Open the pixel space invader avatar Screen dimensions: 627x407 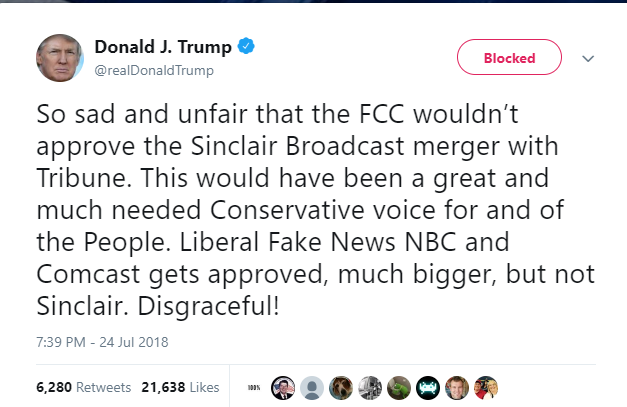point(428,387)
